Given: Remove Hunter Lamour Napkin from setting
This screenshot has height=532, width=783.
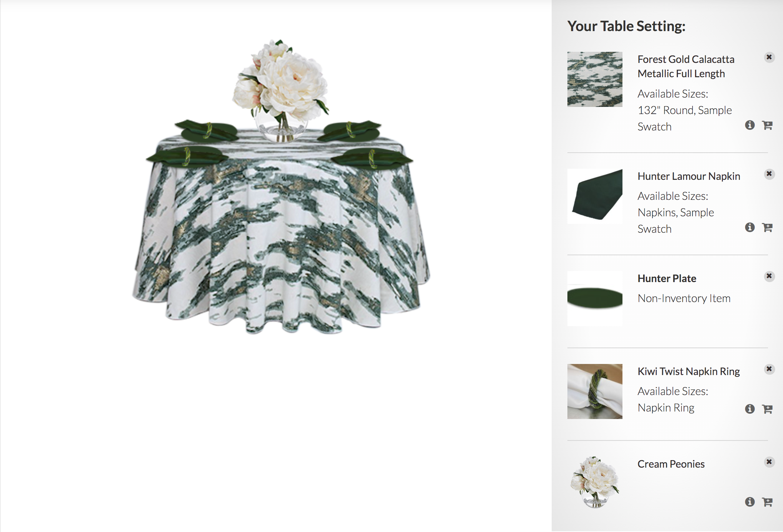Looking at the screenshot, I should [x=769, y=174].
